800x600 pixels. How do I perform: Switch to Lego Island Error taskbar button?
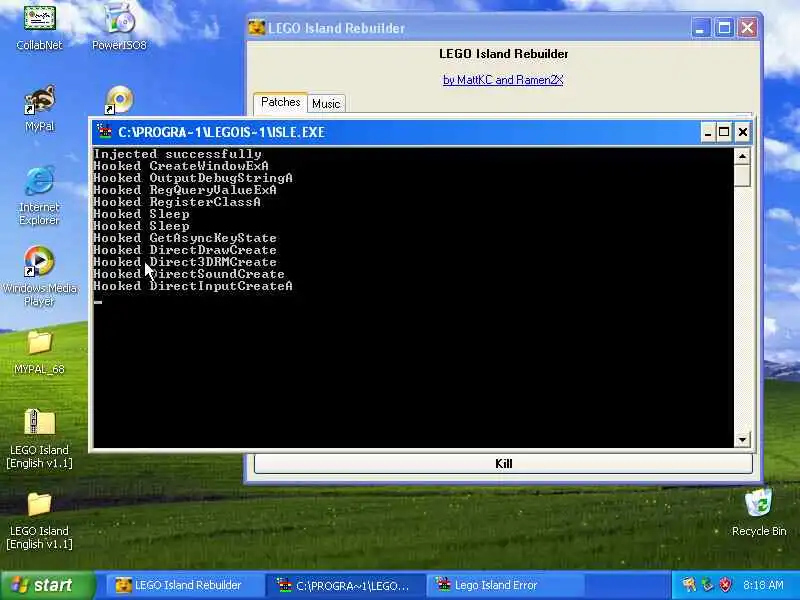click(x=505, y=585)
